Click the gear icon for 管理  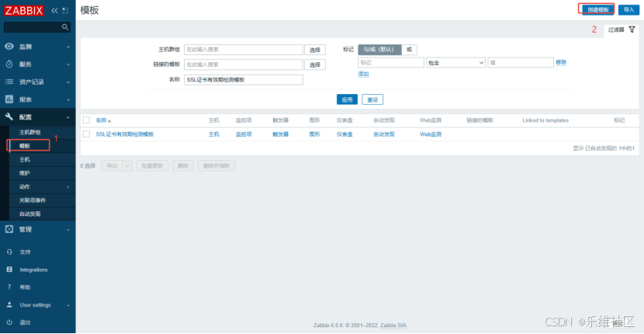pos(9,229)
